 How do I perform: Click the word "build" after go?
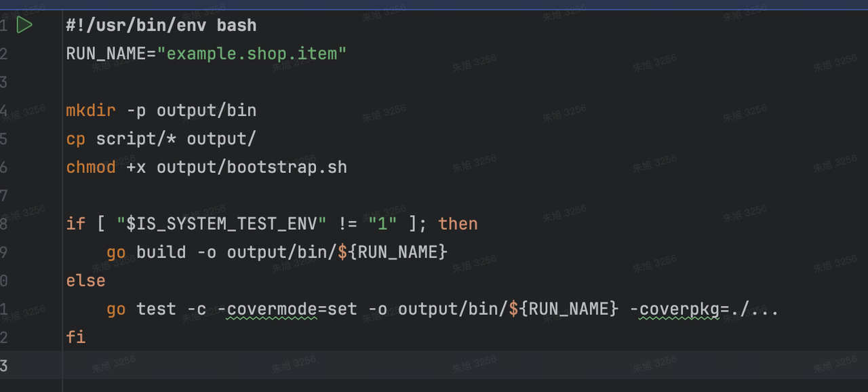(x=161, y=252)
